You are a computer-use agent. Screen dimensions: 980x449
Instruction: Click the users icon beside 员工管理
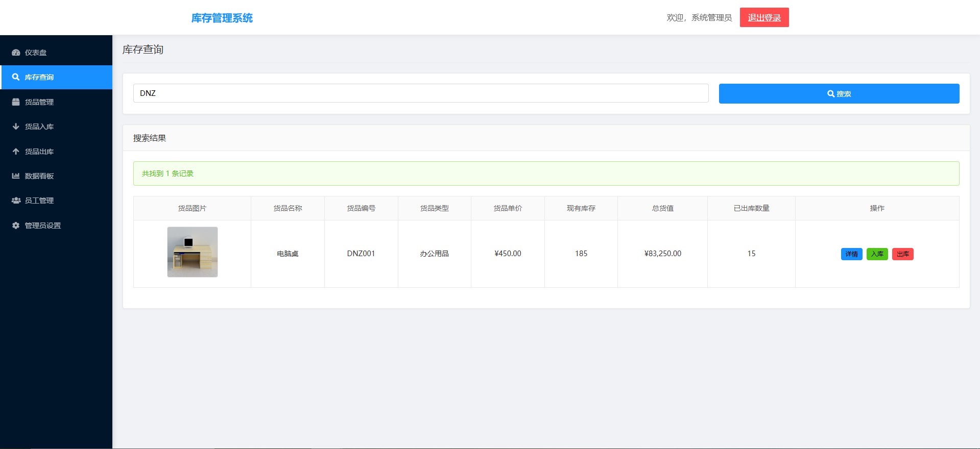16,201
